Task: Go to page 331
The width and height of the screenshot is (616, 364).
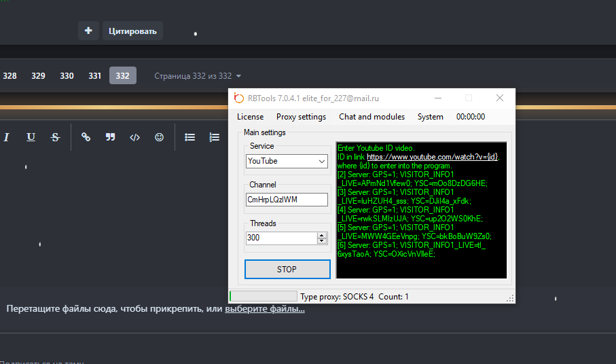Action: [94, 76]
